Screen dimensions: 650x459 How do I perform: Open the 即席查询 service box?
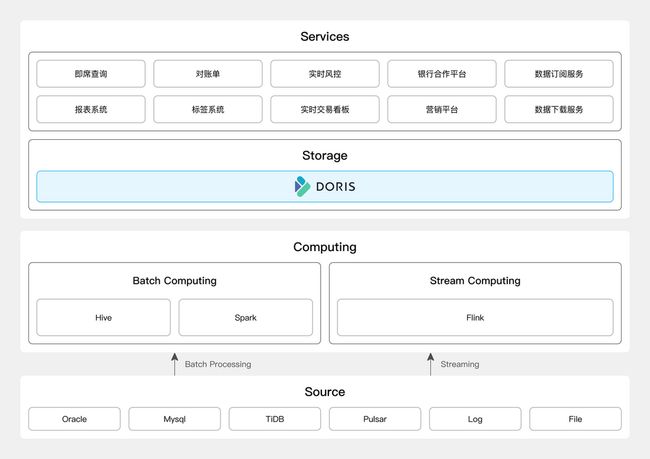91,74
